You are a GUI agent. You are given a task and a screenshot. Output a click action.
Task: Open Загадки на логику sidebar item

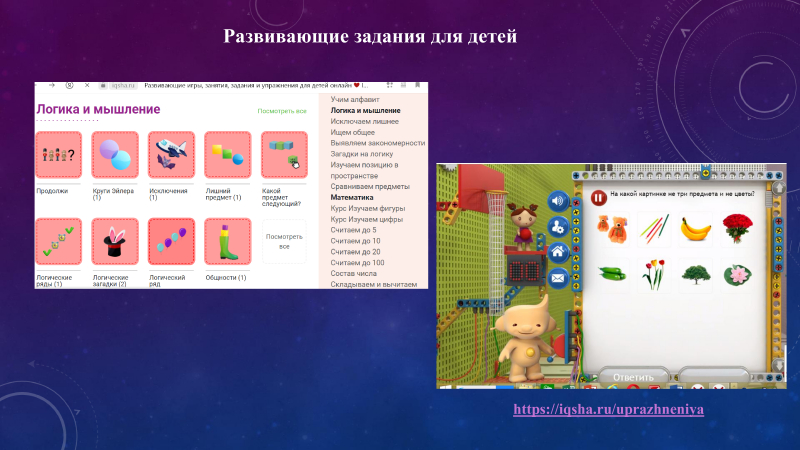tap(362, 154)
